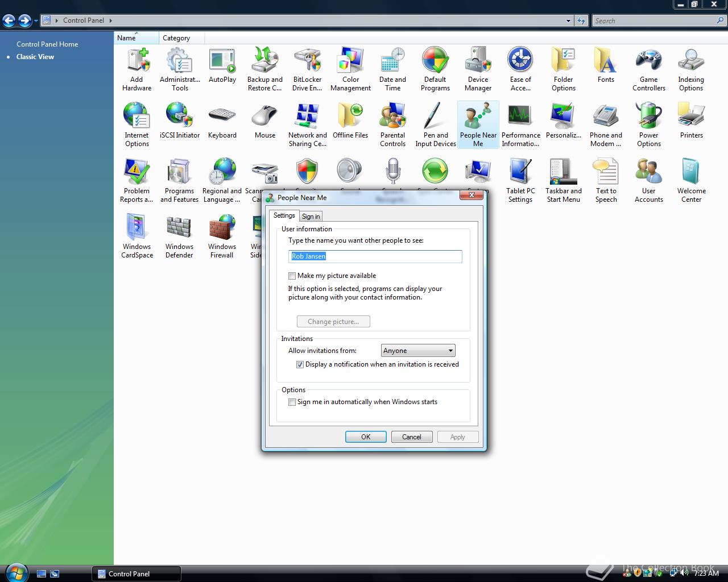Open Date and Time settings

click(392, 69)
